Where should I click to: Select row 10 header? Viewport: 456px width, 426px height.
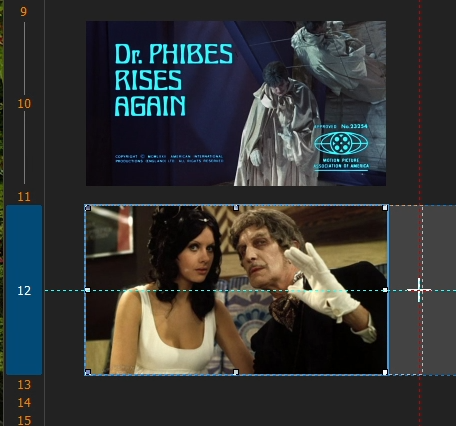24,104
